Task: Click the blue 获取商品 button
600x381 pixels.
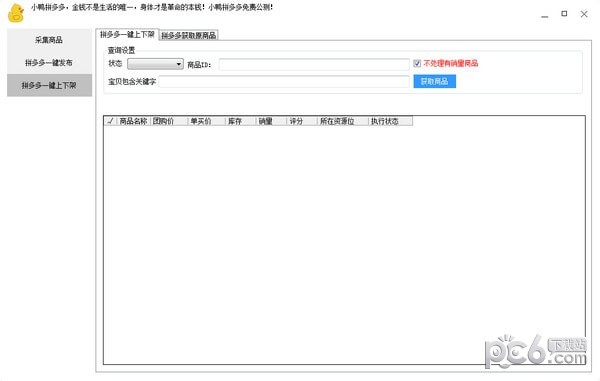Action: click(435, 81)
